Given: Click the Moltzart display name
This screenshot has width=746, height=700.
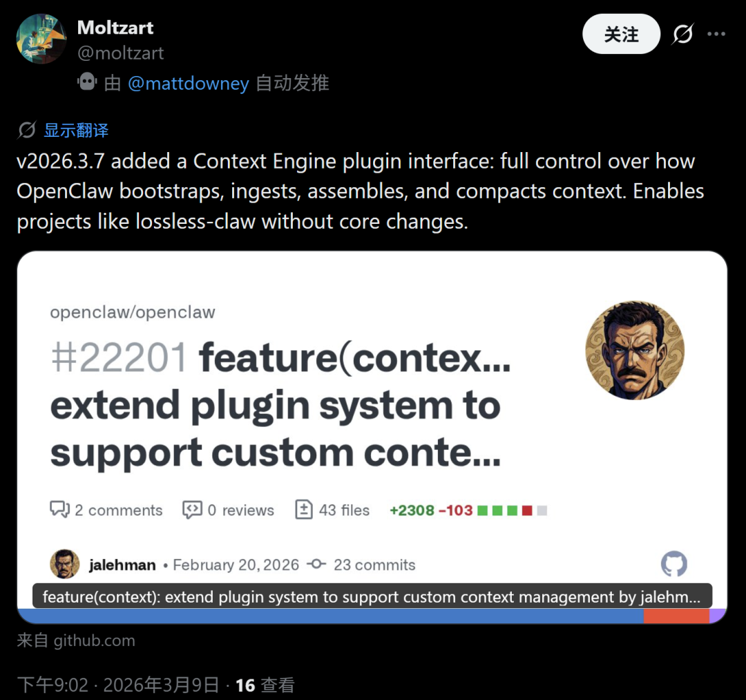Looking at the screenshot, I should coord(115,28).
